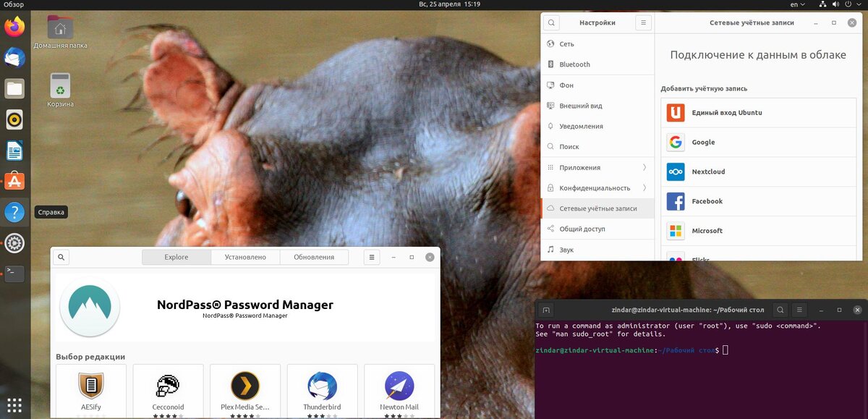Click search icon in Terminal header
Viewport: 868px width, 419px height.
(780, 310)
